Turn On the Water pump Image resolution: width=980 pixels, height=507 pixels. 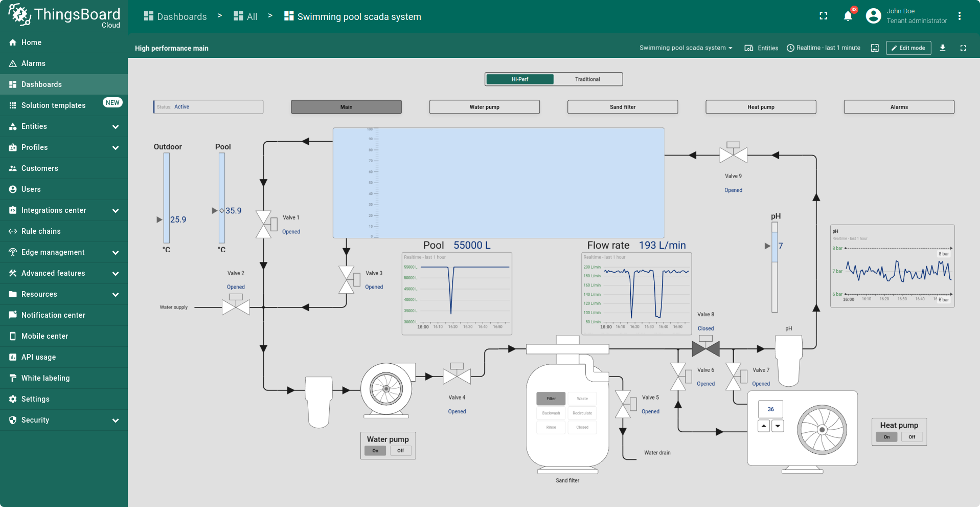pos(375,451)
